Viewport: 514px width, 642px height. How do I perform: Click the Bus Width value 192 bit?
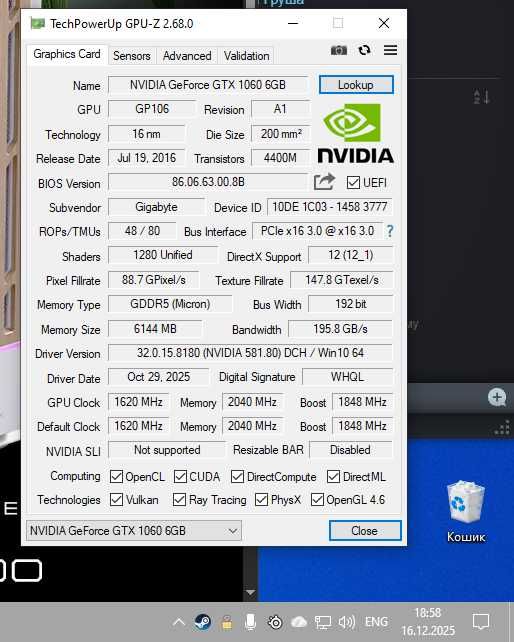click(x=351, y=304)
